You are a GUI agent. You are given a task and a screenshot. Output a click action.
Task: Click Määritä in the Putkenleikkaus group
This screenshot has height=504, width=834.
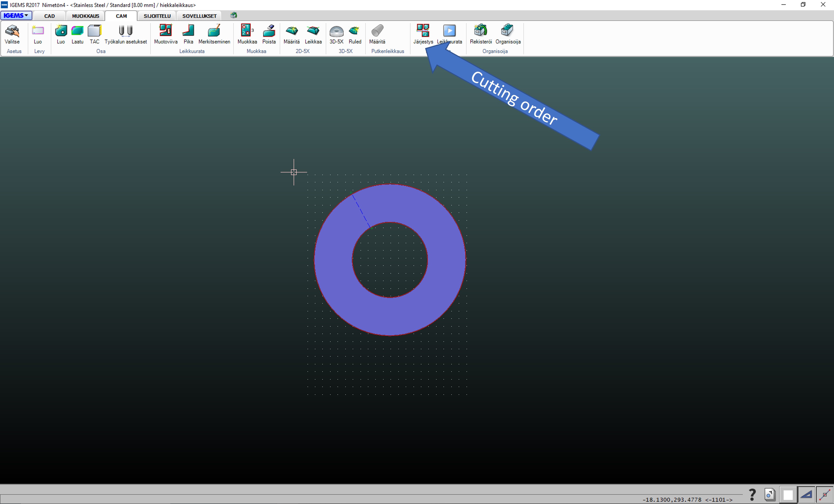click(377, 34)
